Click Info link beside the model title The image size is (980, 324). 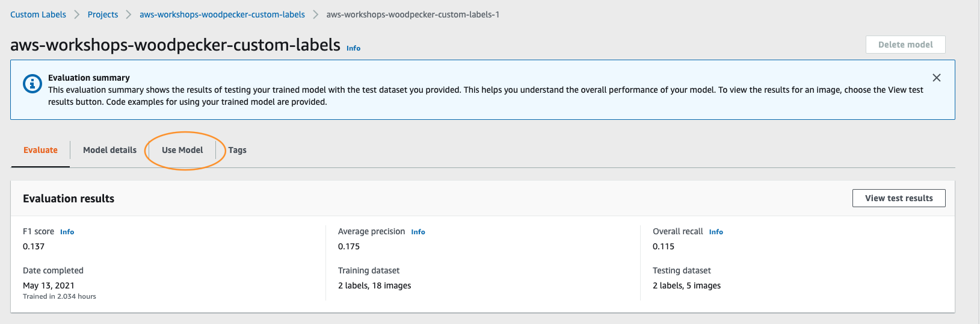[354, 48]
